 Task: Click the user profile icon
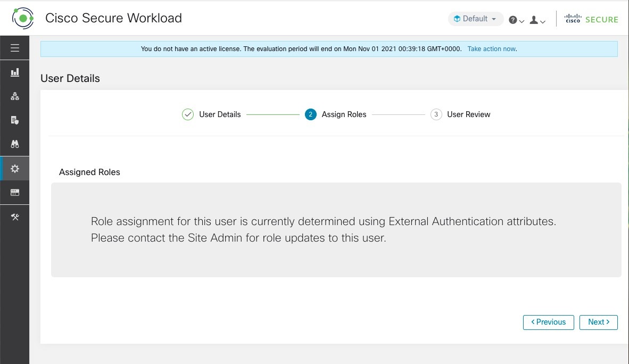coord(533,20)
